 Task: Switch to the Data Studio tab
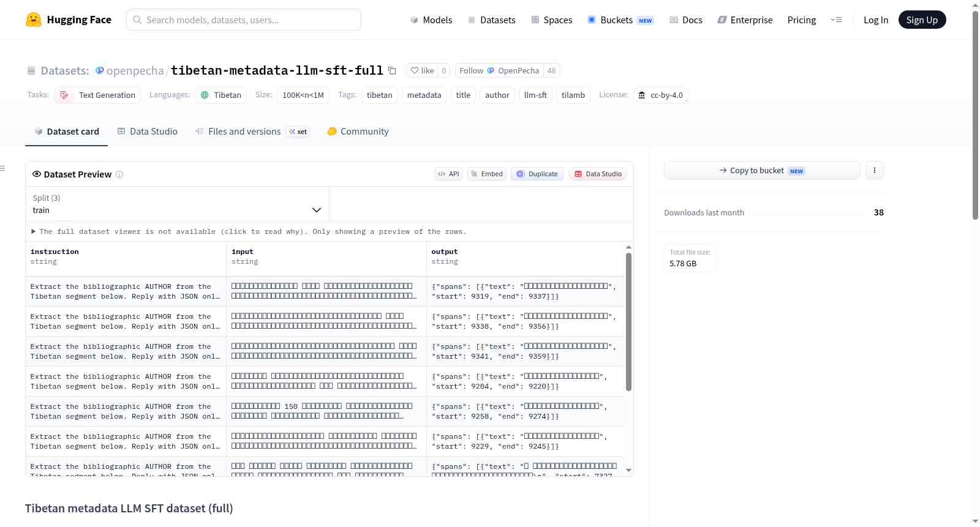click(x=148, y=131)
